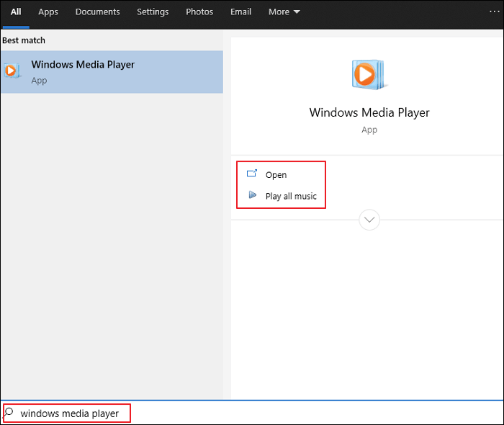The image size is (504, 425).
Task: Select the All search tab
Action: [16, 12]
